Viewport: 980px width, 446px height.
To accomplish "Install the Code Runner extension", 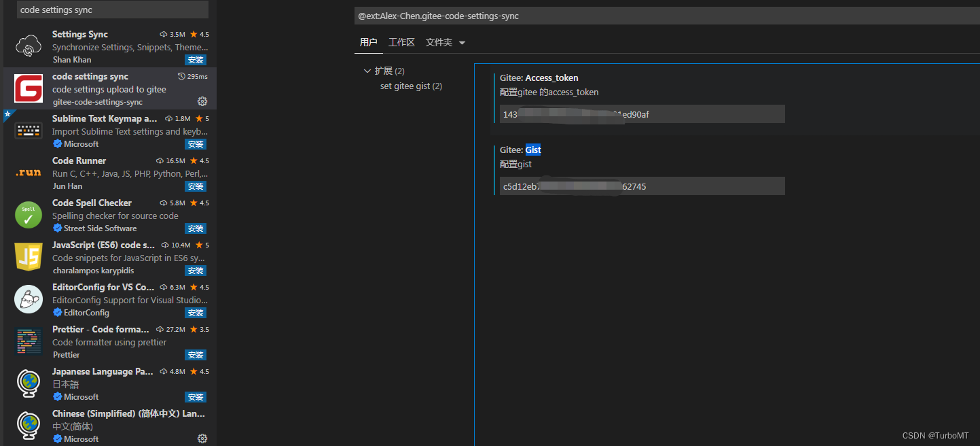I will click(196, 186).
